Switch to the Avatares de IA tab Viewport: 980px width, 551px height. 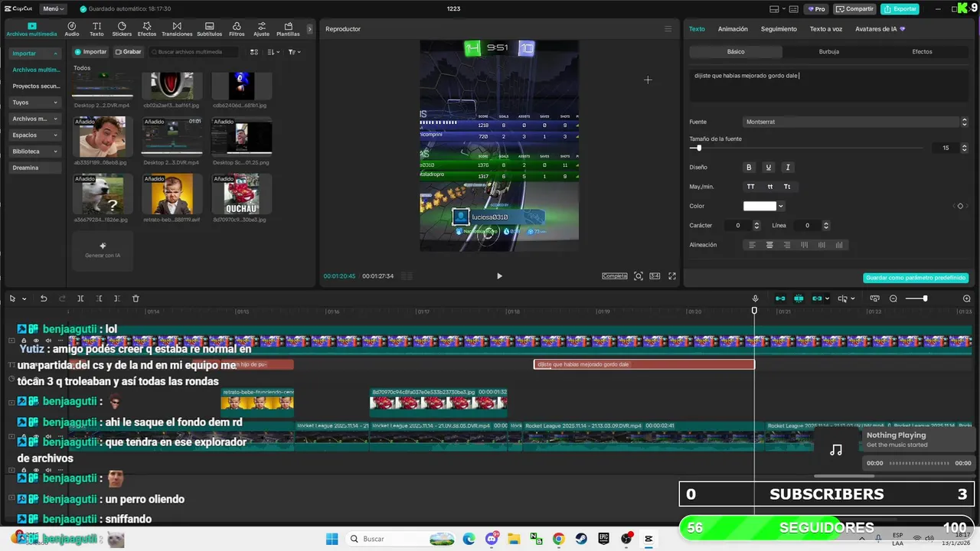point(880,29)
